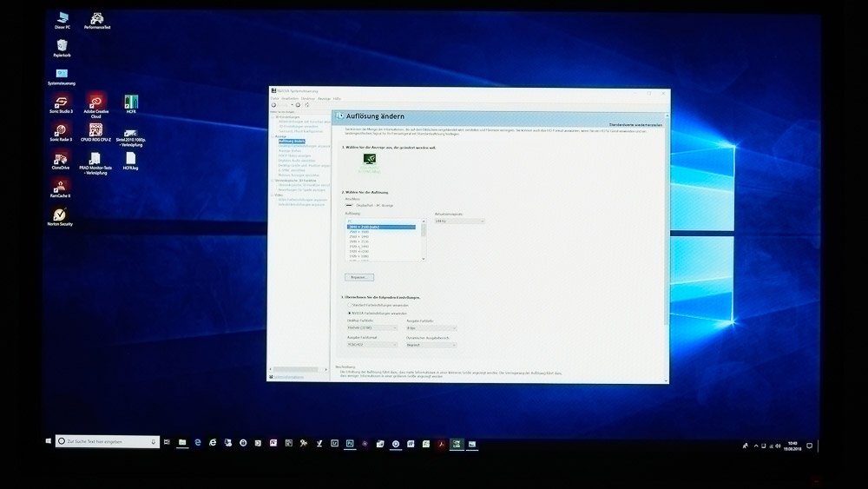Open the Ausgabe-Farbtiefe dropdown
The height and width of the screenshot is (489, 868).
pyautogui.click(x=431, y=328)
